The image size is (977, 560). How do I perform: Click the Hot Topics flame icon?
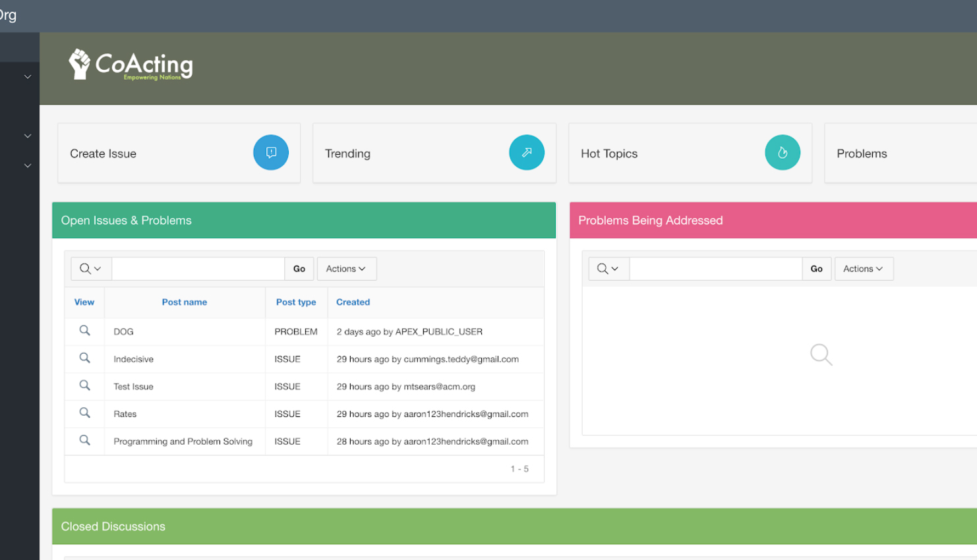[x=782, y=152]
